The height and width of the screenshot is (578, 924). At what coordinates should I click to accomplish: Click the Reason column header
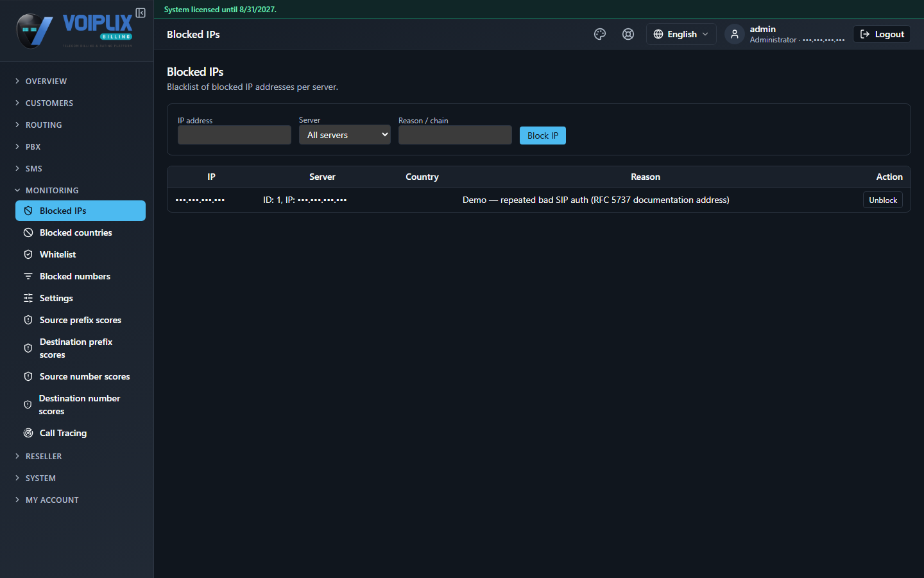[646, 177]
